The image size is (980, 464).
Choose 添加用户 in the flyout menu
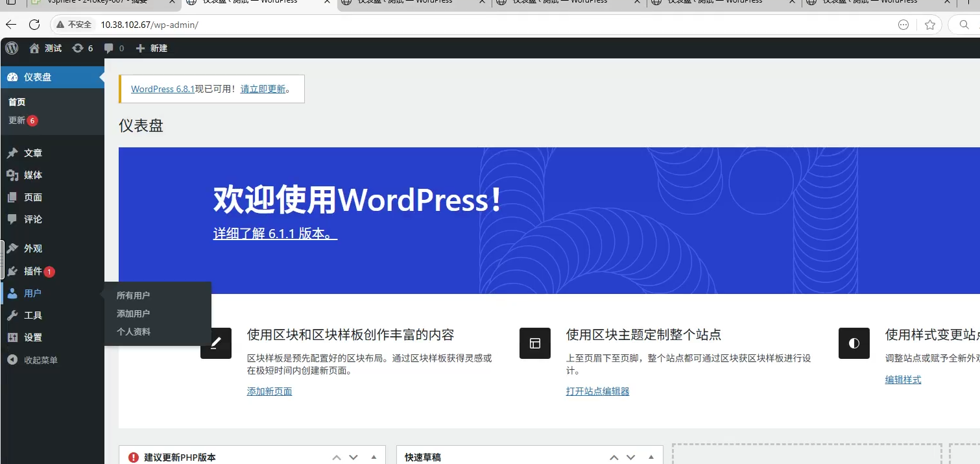click(x=133, y=313)
